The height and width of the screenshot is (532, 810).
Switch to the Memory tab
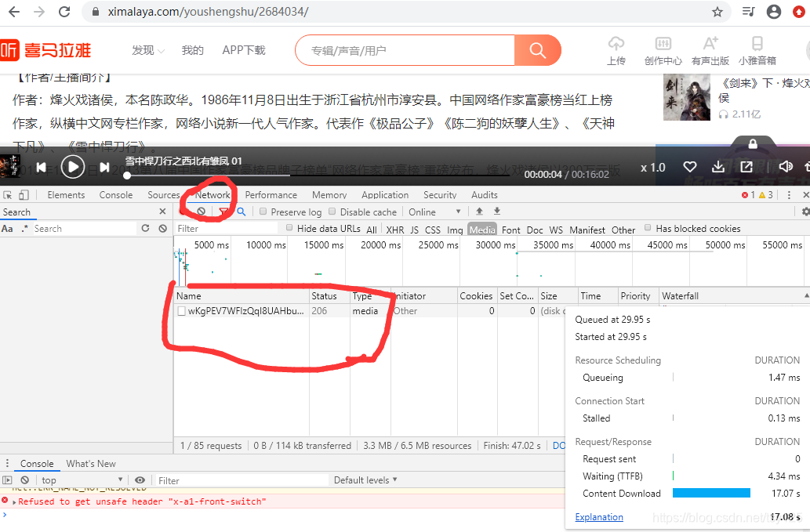tap(329, 195)
